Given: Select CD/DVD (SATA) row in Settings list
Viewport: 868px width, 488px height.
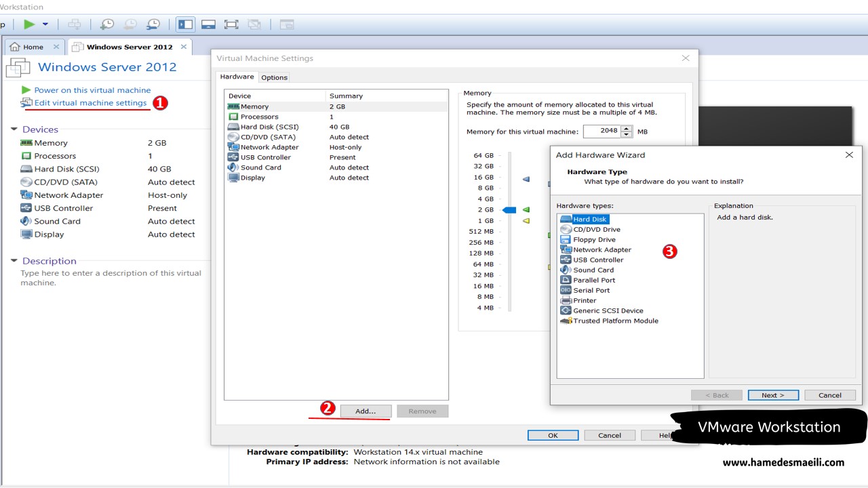Looking at the screenshot, I should tap(336, 137).
